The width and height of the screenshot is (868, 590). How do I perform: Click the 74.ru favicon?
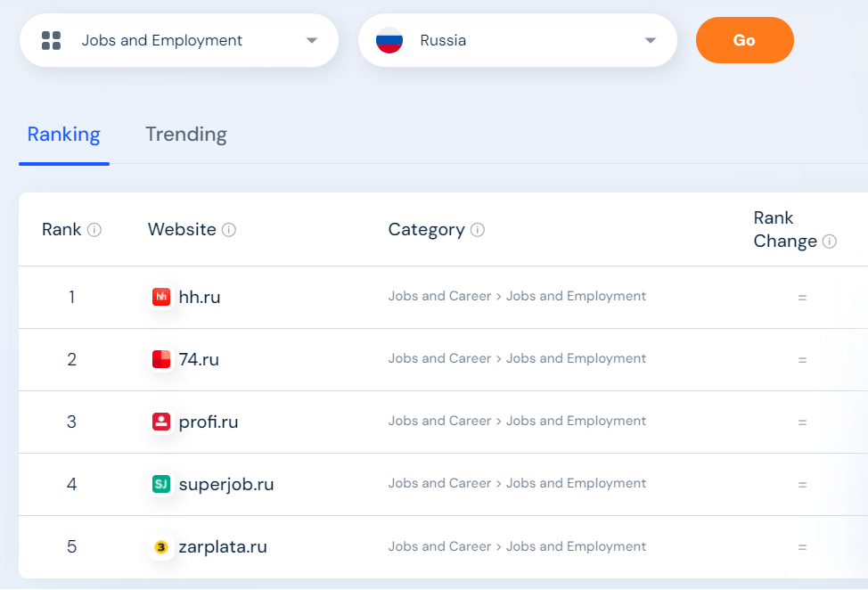161,359
